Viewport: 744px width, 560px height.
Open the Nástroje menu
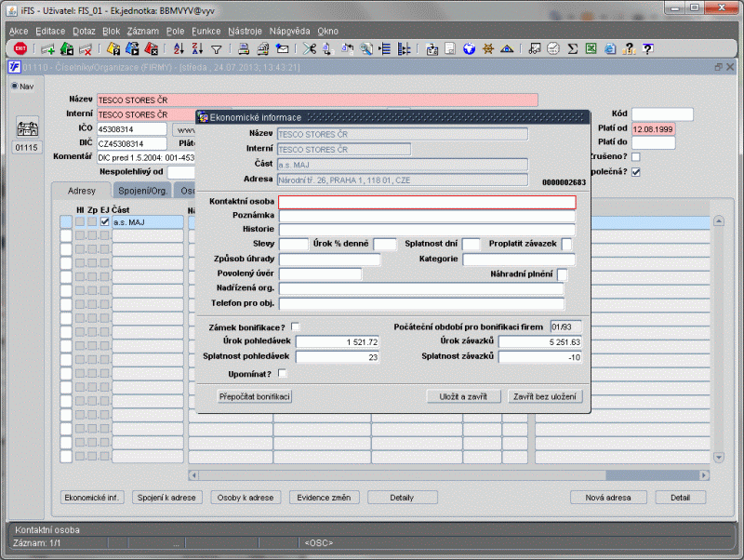[245, 31]
